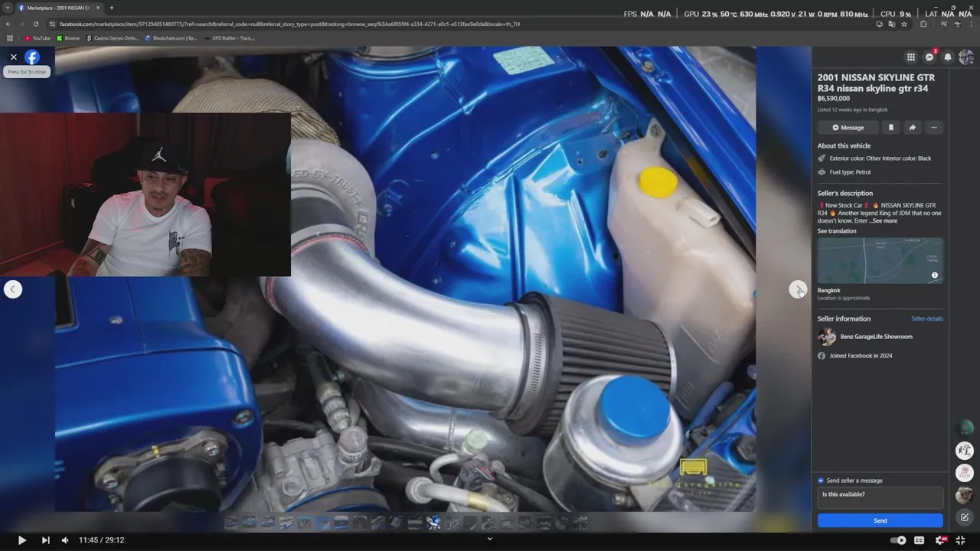
Task: Open new message compose icon
Action: pyautogui.click(x=965, y=517)
